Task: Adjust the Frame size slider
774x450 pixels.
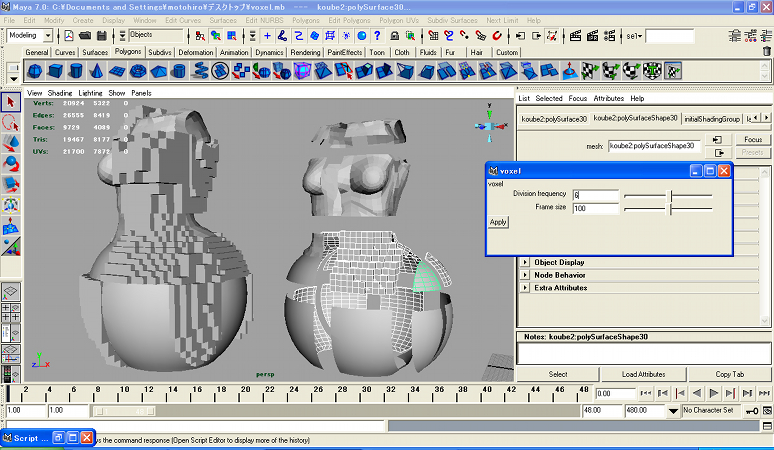Action: pos(667,209)
